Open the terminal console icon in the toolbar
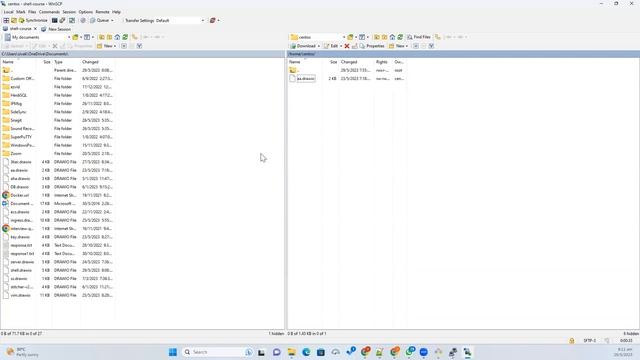Screen dimensions: 640x360 54,20
